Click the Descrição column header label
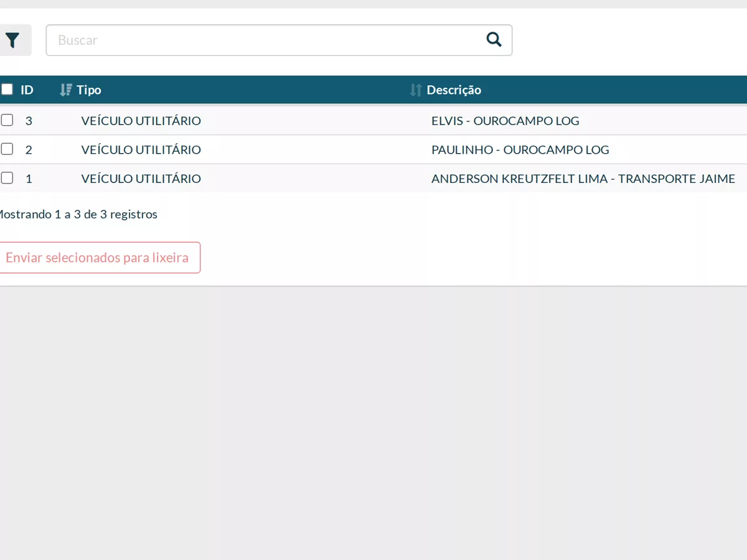Image resolution: width=747 pixels, height=560 pixels. (454, 90)
